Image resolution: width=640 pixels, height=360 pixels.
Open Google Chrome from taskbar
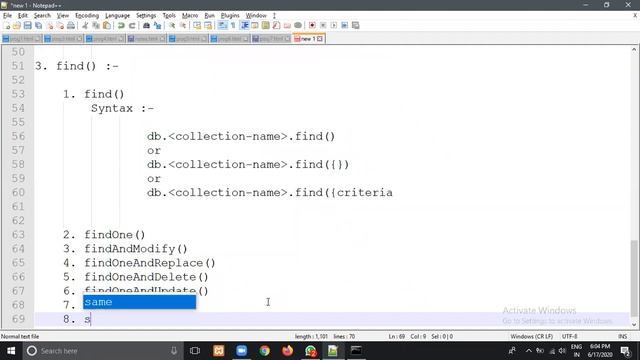264,351
